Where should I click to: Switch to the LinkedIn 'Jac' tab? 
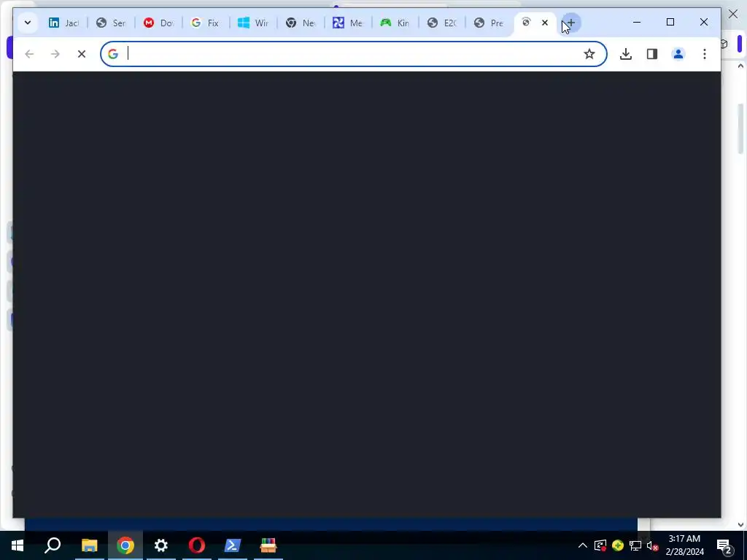click(64, 23)
